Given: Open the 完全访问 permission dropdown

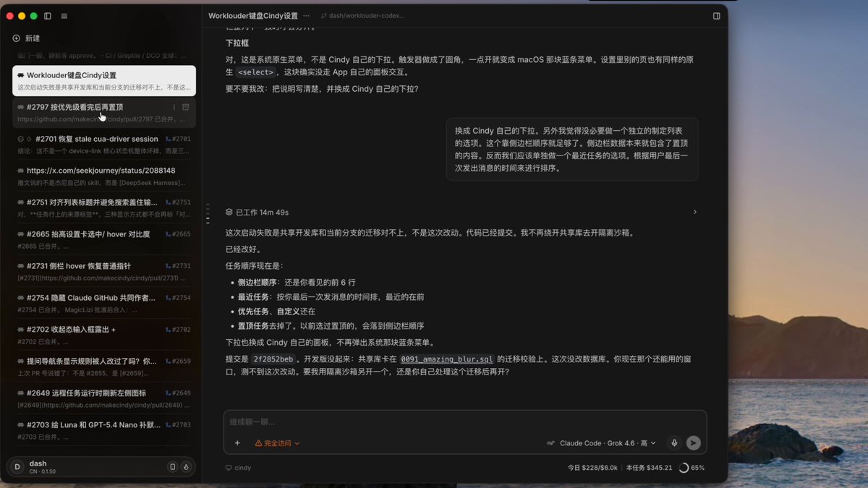Looking at the screenshot, I should 277,443.
